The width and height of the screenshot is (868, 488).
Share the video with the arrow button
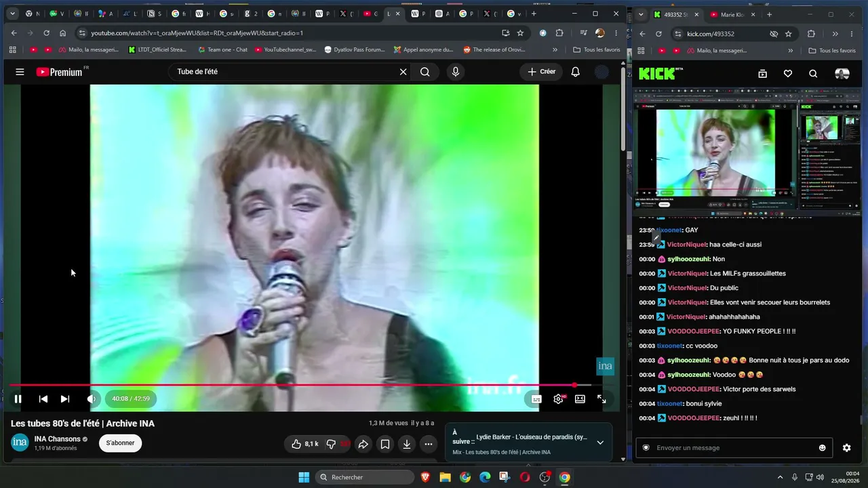pyautogui.click(x=363, y=444)
